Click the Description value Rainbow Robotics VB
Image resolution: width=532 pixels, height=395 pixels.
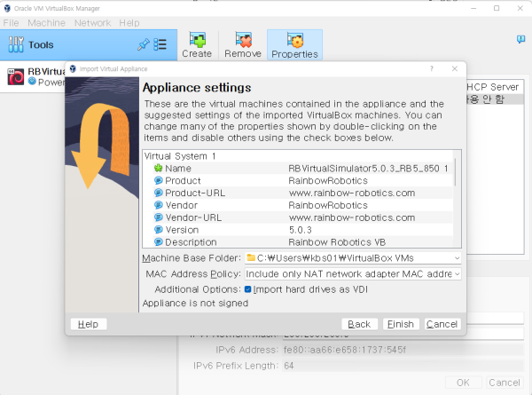click(337, 241)
